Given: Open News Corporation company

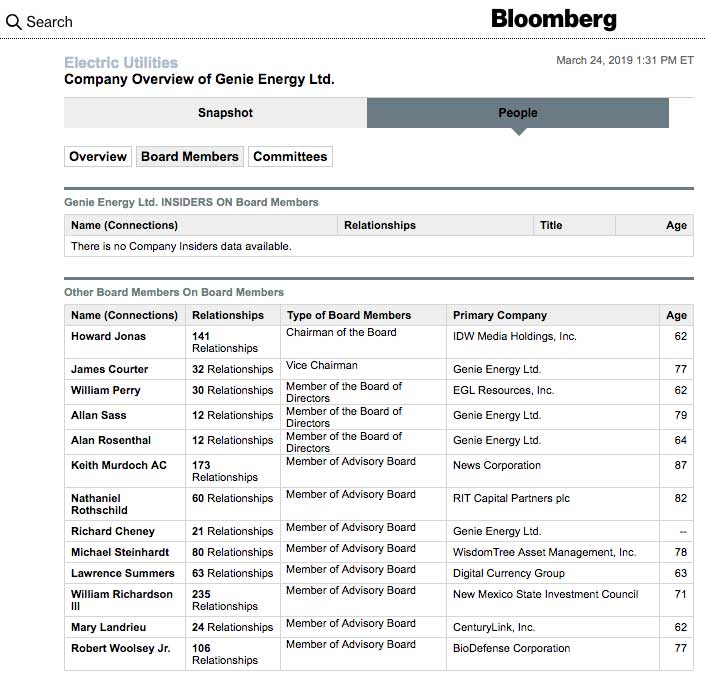Looking at the screenshot, I should click(497, 465).
